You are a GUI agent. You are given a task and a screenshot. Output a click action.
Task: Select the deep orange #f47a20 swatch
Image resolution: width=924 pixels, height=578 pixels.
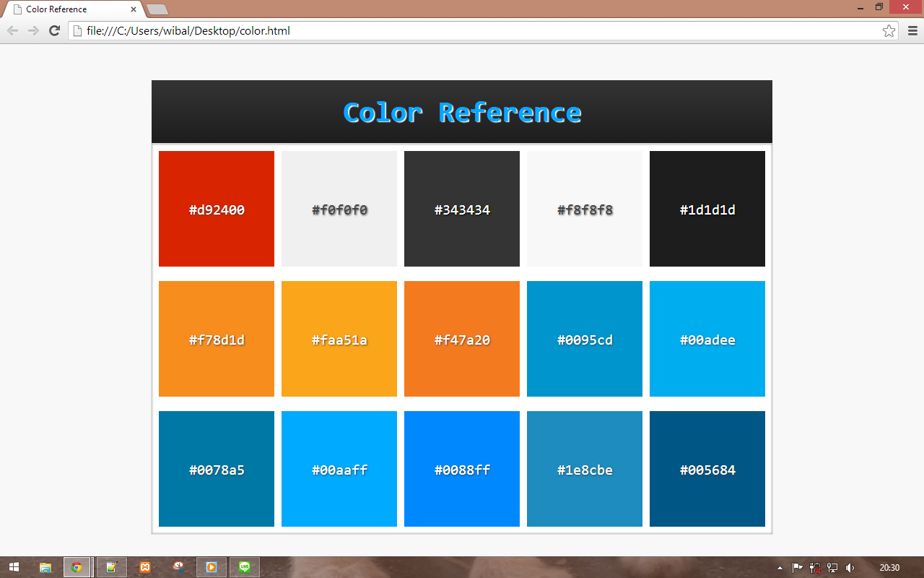point(462,339)
